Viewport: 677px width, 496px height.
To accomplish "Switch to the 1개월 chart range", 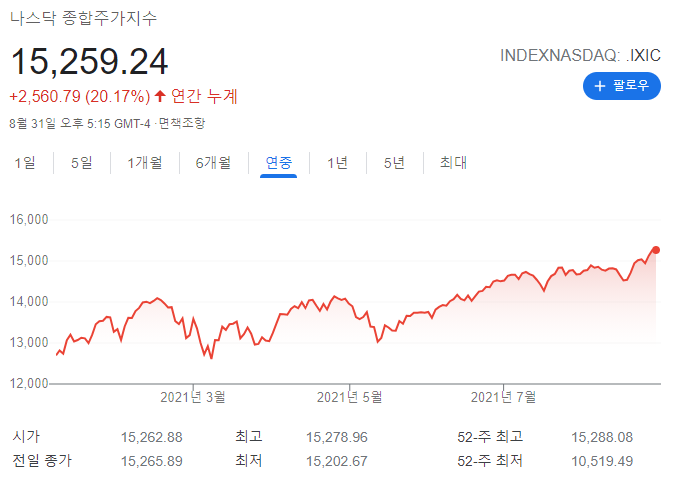I will 145,163.
